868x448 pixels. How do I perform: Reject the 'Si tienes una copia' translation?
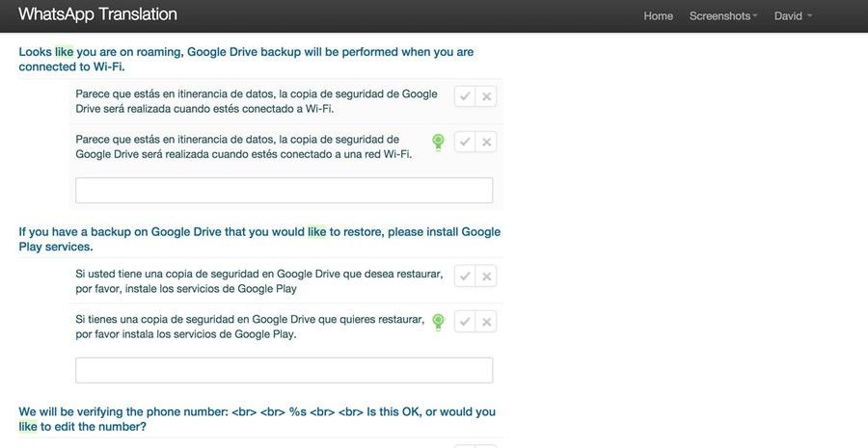(486, 322)
